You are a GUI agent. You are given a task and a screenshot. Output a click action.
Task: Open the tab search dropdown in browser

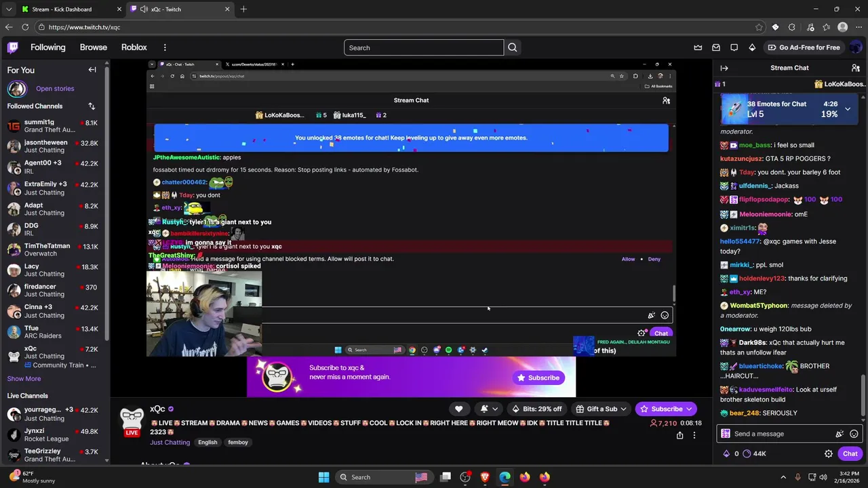coord(8,9)
